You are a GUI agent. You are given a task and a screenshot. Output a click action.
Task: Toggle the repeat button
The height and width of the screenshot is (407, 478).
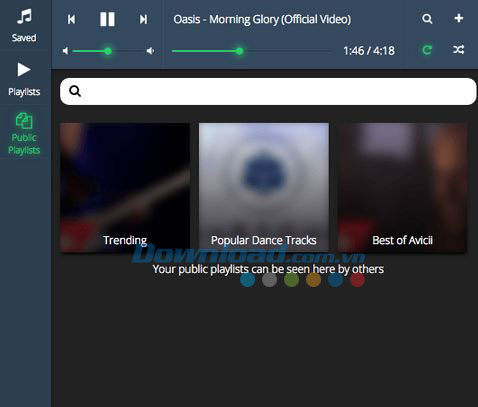(427, 50)
